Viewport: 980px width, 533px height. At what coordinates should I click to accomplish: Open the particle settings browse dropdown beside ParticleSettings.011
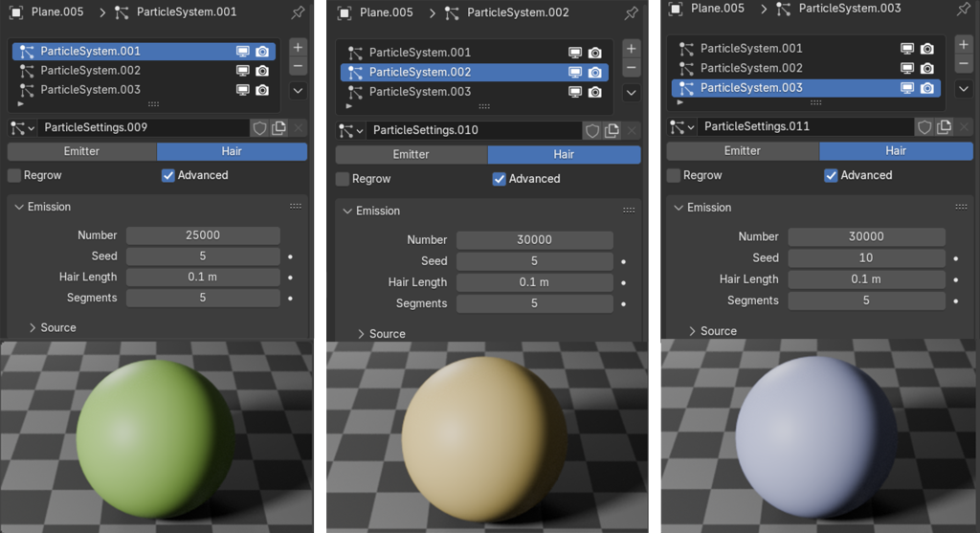coord(680,126)
